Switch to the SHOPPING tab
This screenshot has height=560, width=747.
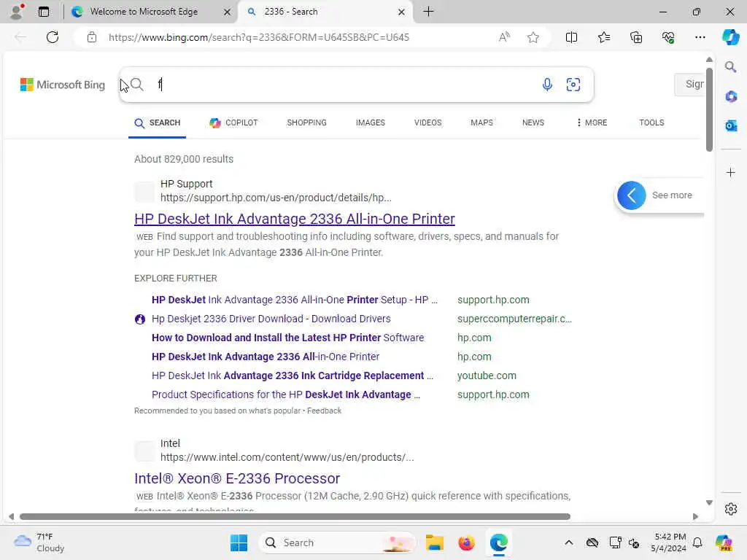[x=307, y=122]
